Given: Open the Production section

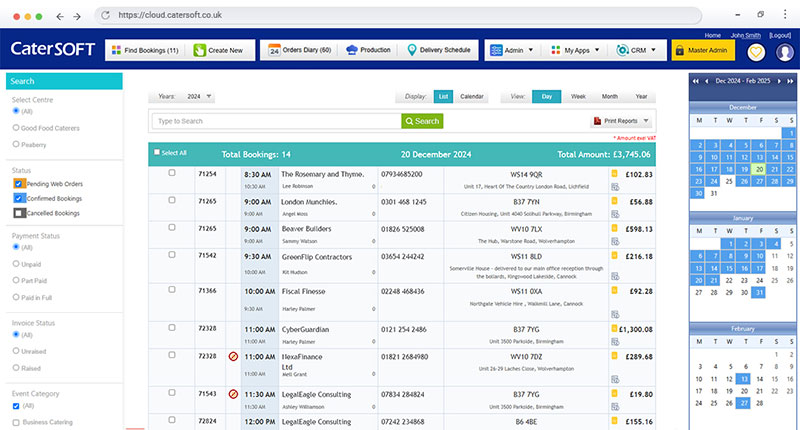Looking at the screenshot, I should click(368, 50).
